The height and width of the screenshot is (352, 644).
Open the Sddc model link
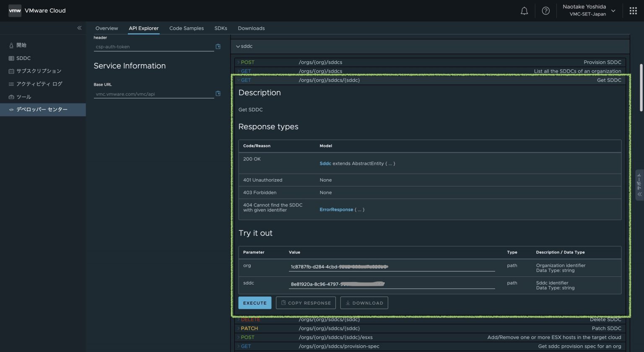[x=325, y=163]
